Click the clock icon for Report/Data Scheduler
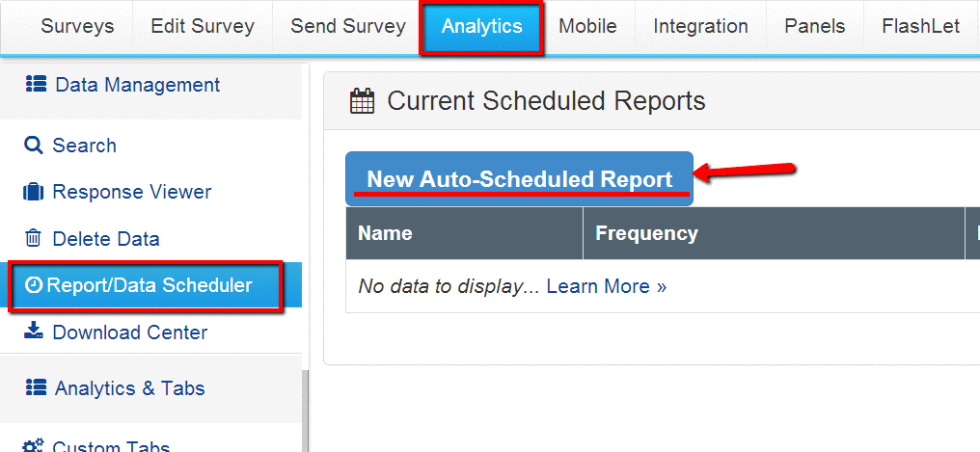Image resolution: width=980 pixels, height=452 pixels. [x=34, y=286]
